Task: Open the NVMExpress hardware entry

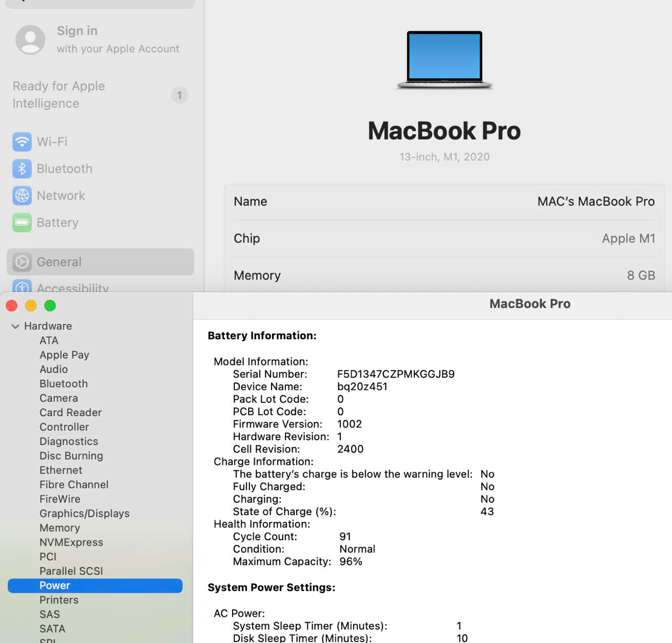Action: (x=71, y=542)
